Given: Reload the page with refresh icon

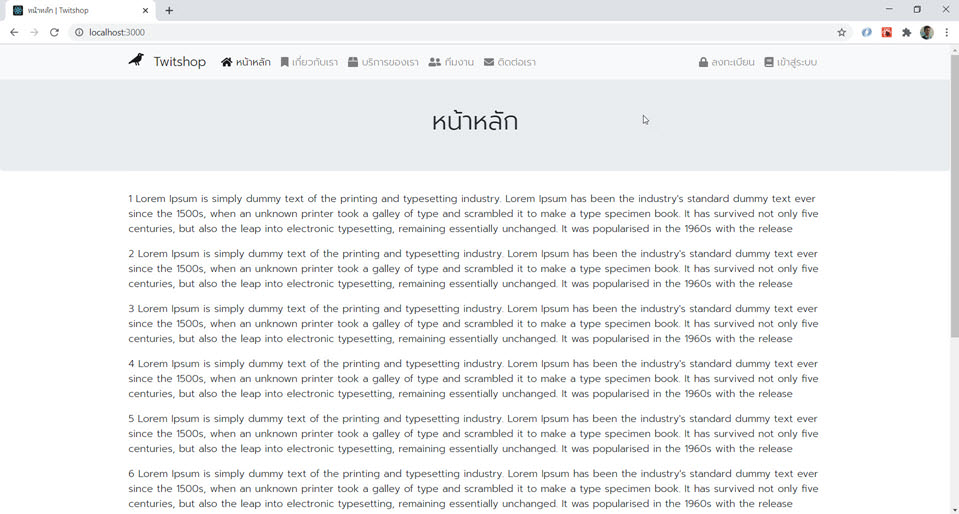Looking at the screenshot, I should [54, 32].
